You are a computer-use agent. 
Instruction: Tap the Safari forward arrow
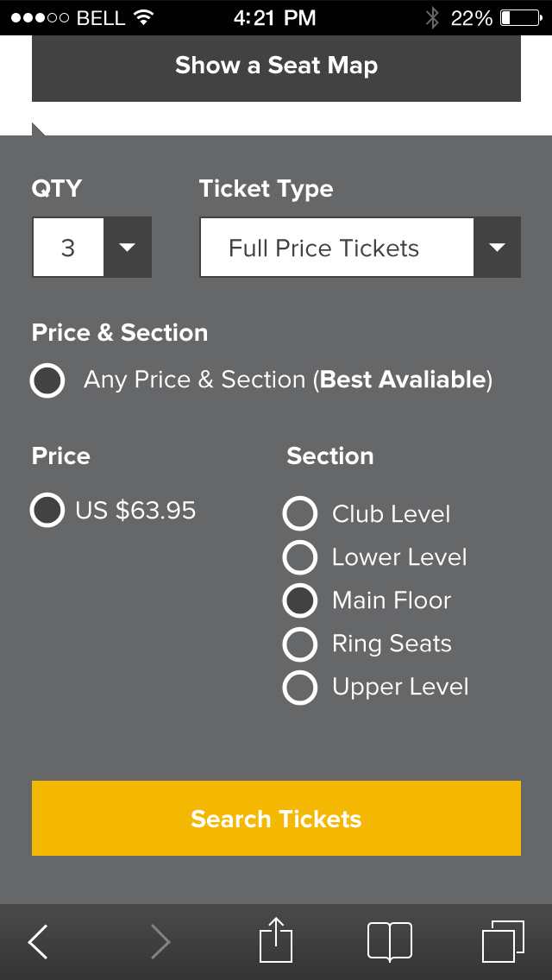pyautogui.click(x=160, y=941)
